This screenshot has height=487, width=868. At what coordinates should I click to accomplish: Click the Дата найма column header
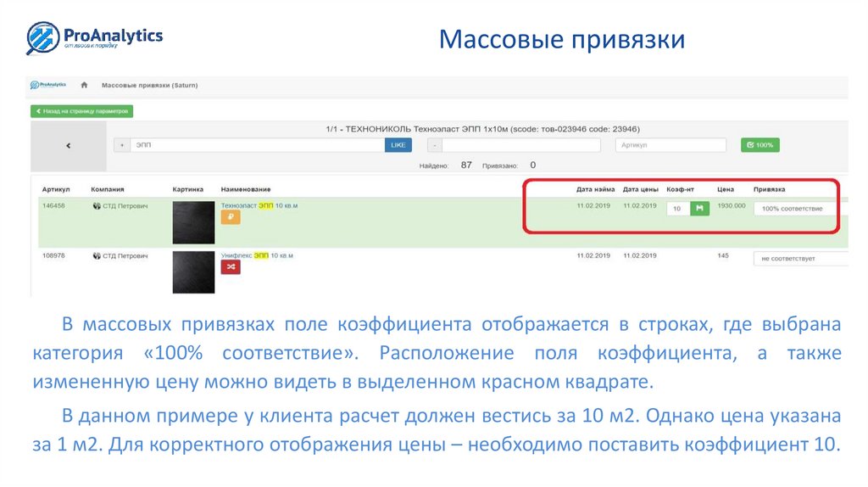pyautogui.click(x=595, y=189)
